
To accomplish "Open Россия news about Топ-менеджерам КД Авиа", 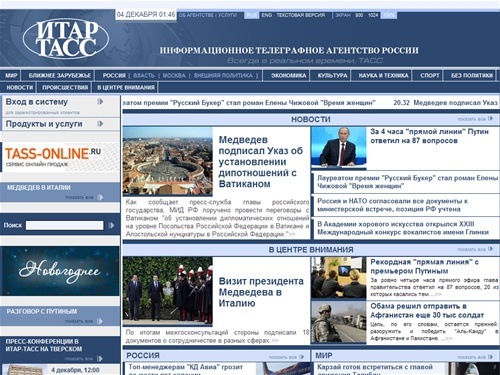I will pos(186,369).
